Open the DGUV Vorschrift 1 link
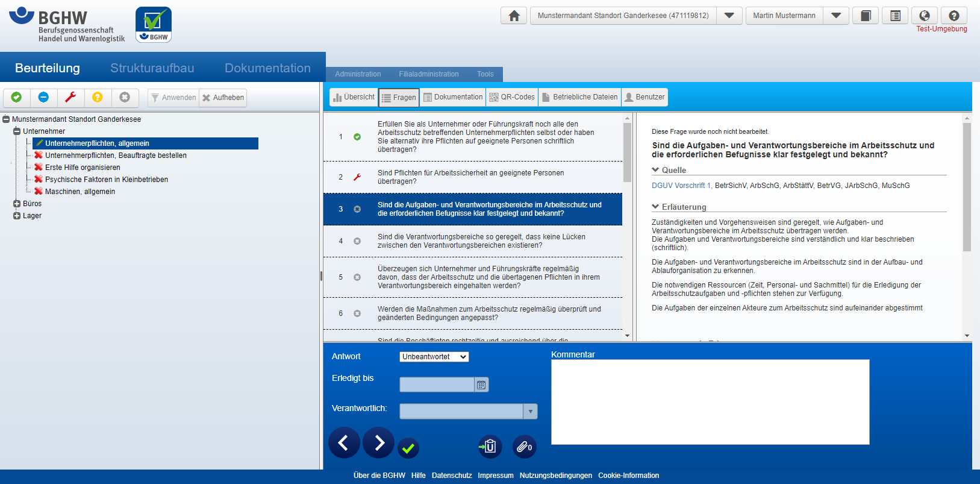 pyautogui.click(x=682, y=186)
